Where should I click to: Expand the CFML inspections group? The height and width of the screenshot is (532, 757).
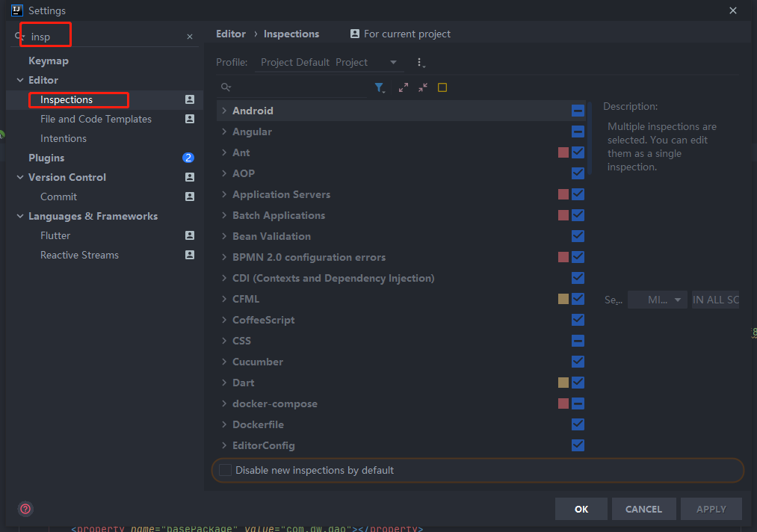click(224, 299)
